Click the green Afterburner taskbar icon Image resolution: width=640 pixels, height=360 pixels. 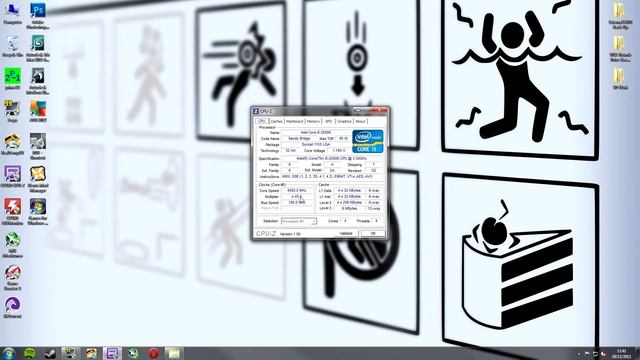pyautogui.click(x=133, y=353)
